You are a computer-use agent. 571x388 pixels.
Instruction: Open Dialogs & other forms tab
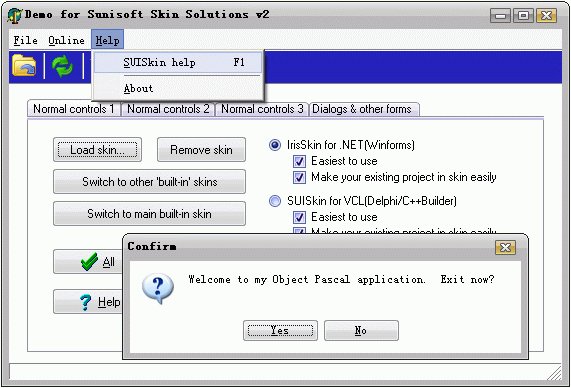click(x=364, y=109)
